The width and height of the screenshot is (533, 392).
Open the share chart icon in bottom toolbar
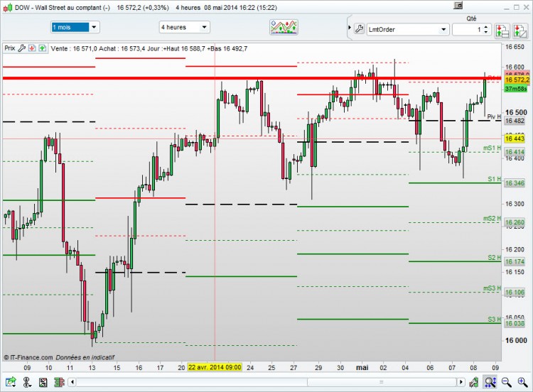tap(10, 382)
